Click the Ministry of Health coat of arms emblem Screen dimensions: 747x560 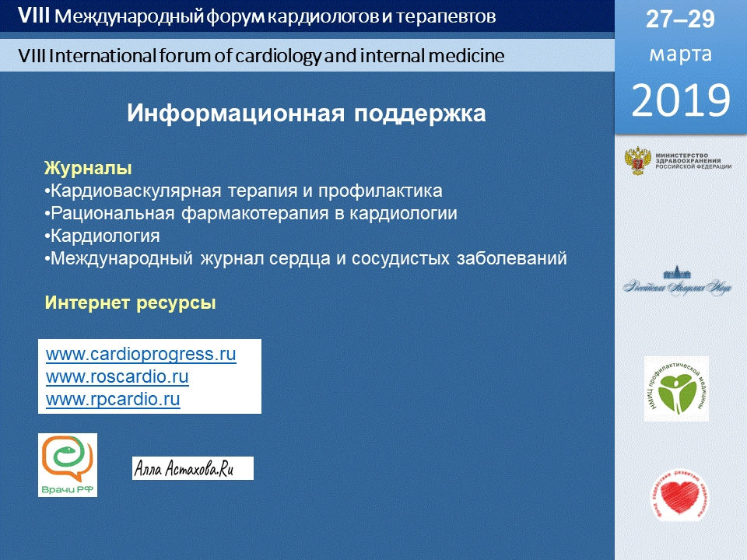click(x=638, y=161)
